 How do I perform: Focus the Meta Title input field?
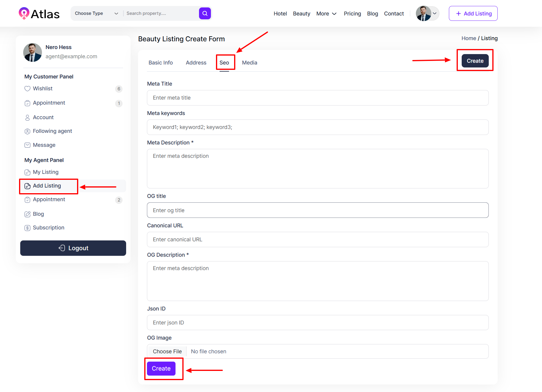pos(317,98)
